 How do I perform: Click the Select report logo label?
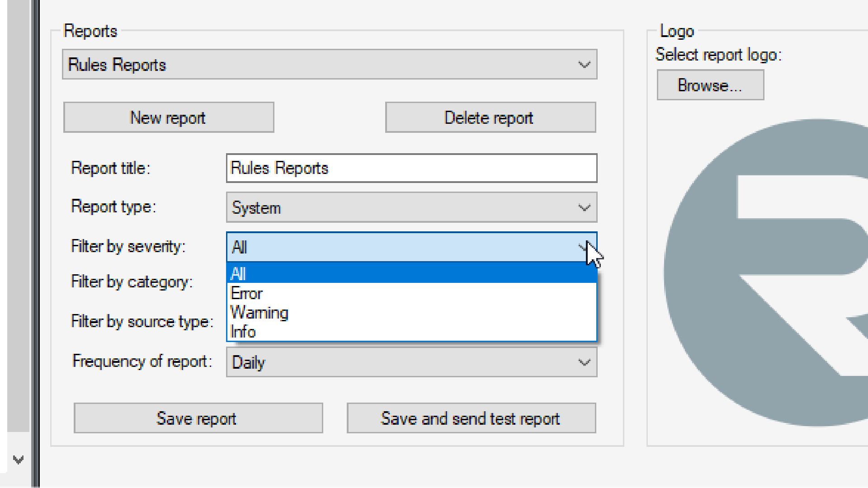[x=719, y=55]
